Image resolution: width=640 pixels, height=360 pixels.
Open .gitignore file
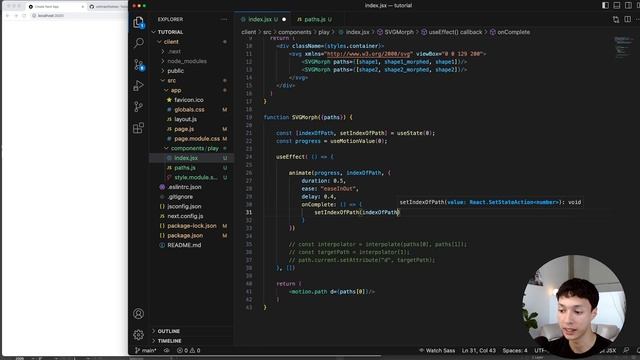(x=180, y=197)
